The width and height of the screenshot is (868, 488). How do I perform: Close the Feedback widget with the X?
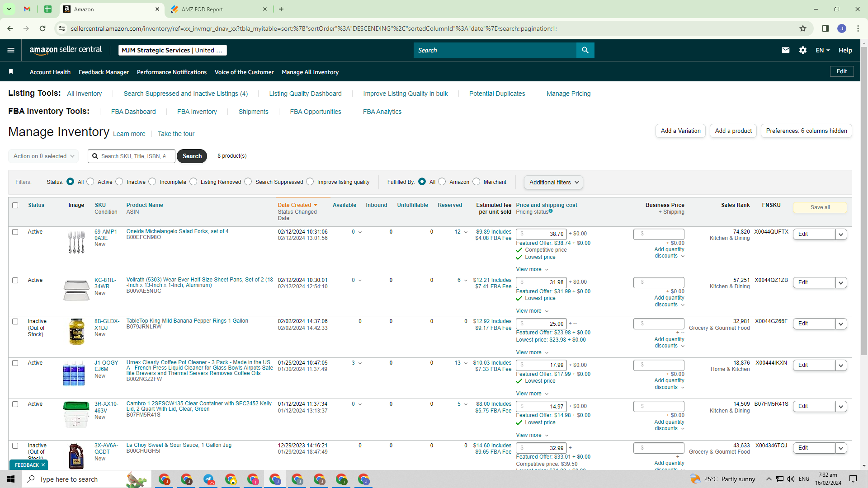[43, 465]
